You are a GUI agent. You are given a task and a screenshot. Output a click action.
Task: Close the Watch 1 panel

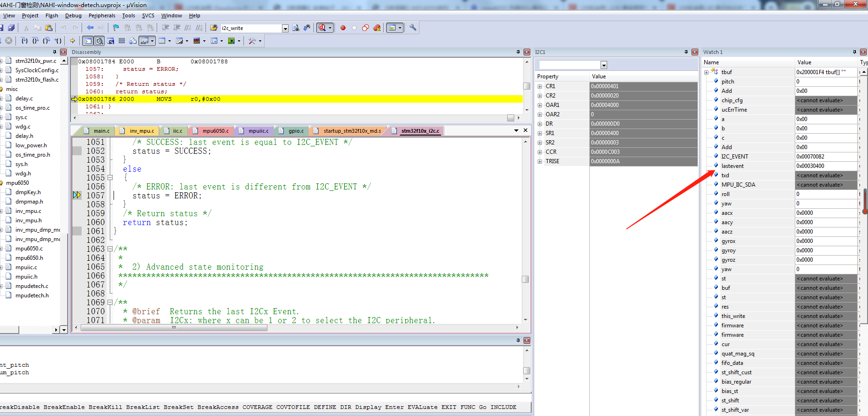[863, 52]
